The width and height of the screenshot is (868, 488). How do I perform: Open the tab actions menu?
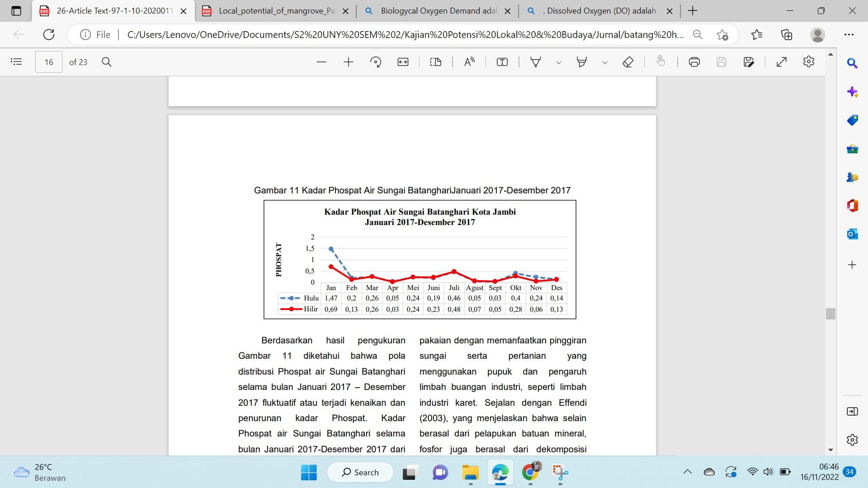pyautogui.click(x=16, y=11)
